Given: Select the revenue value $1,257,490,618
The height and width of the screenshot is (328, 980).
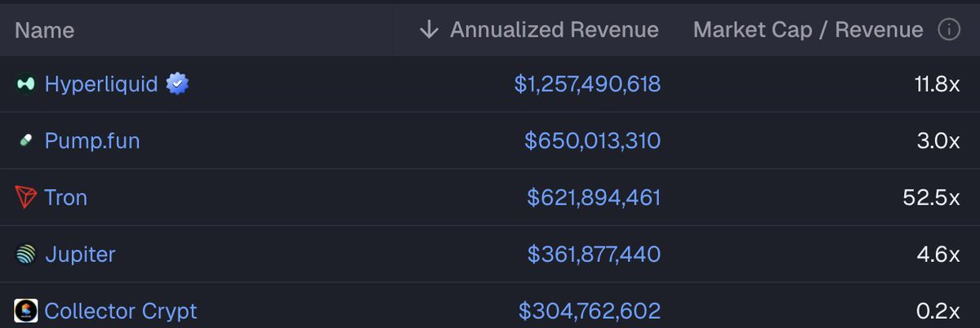Looking at the screenshot, I should pyautogui.click(x=587, y=84).
